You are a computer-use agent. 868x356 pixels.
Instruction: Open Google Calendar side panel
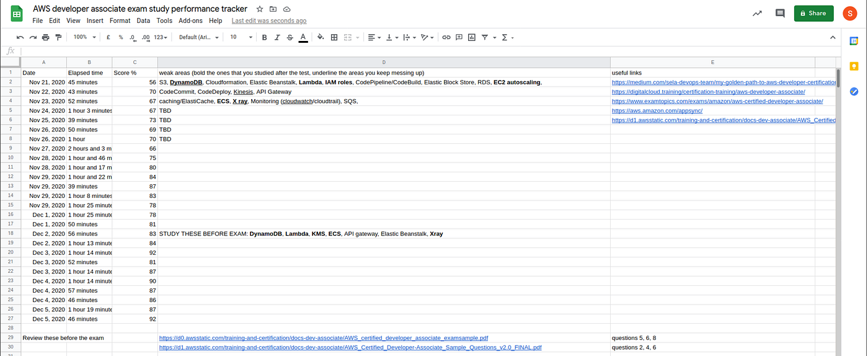[854, 41]
